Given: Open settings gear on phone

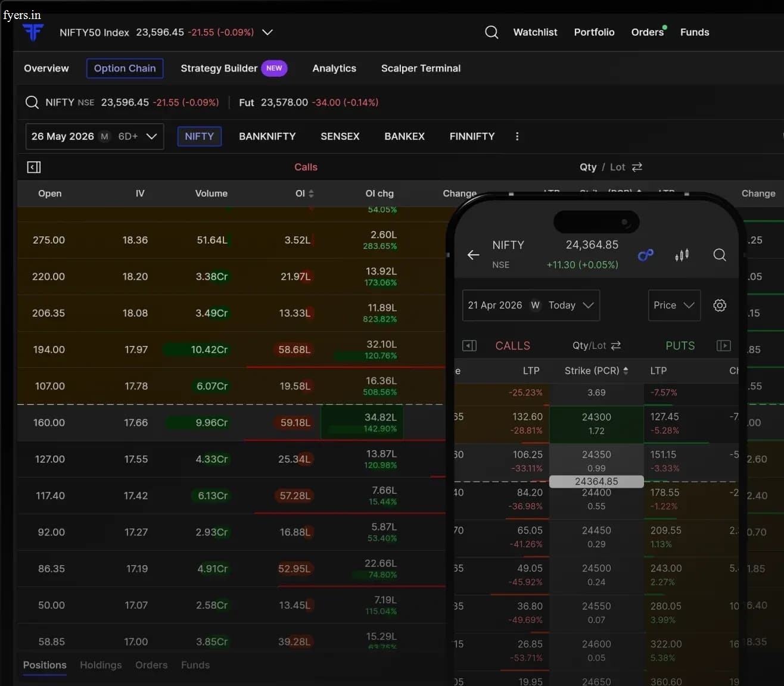Looking at the screenshot, I should 720,305.
